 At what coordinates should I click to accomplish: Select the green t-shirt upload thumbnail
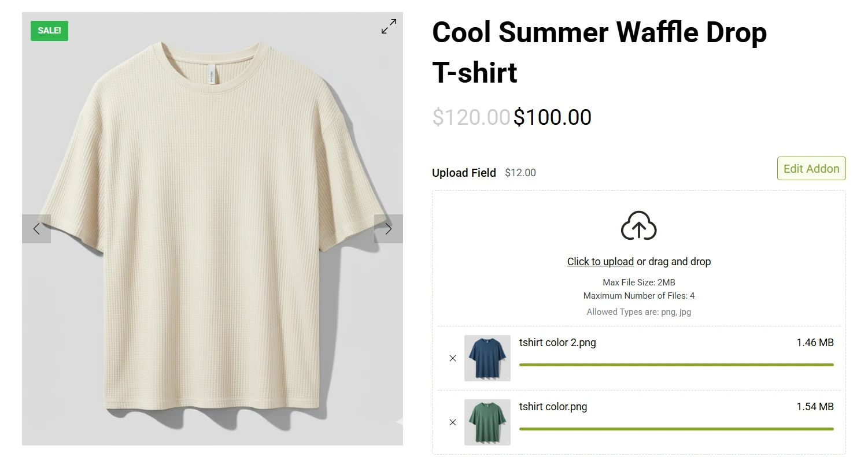(x=487, y=422)
